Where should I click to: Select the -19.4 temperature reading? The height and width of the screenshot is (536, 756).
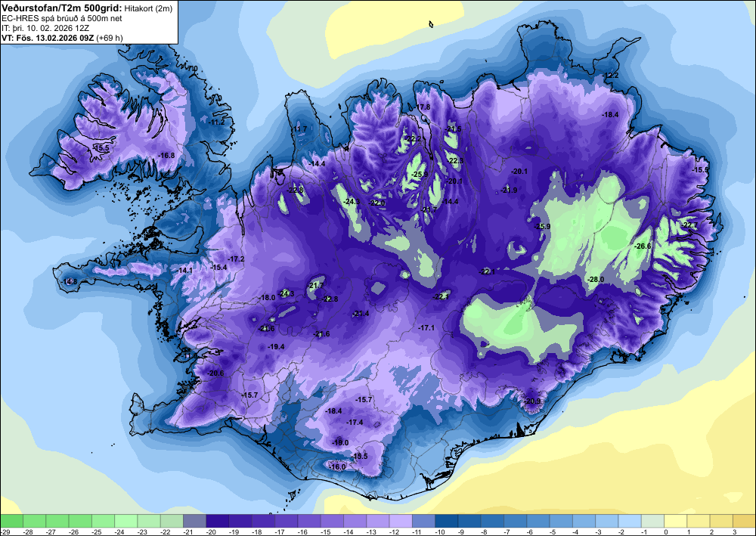276,347
